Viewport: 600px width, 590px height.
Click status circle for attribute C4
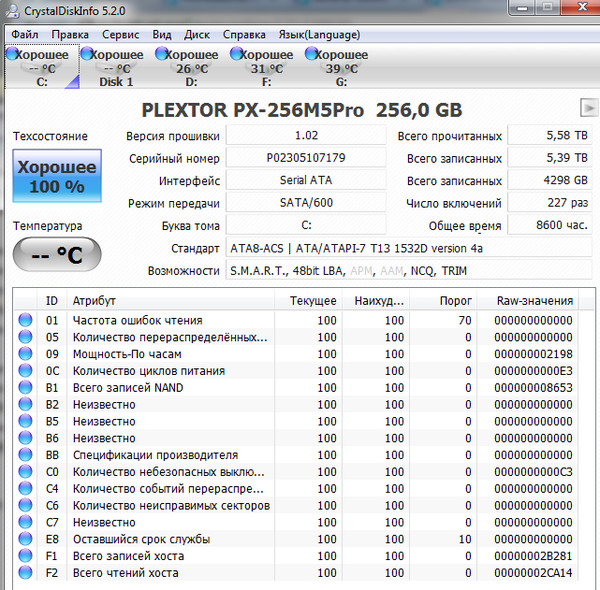click(x=25, y=488)
